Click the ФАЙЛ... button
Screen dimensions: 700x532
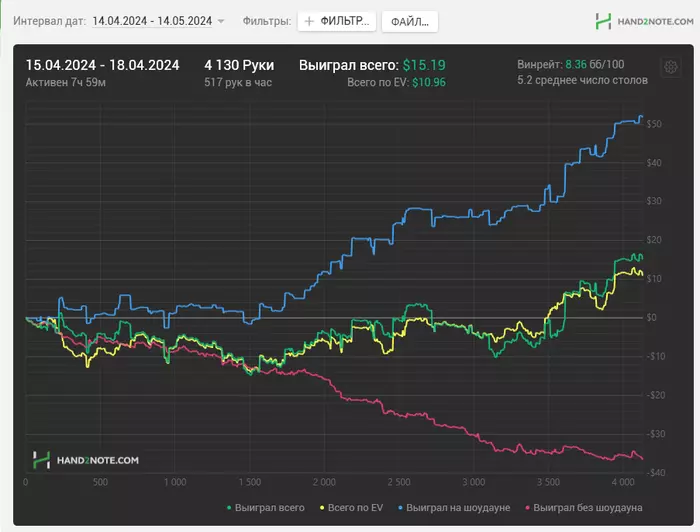[409, 21]
